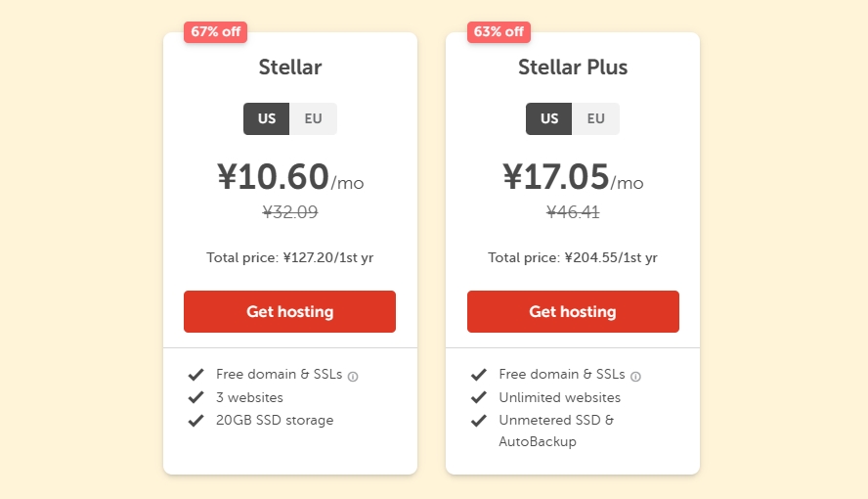Viewport: 868px width, 499px height.
Task: Click the 63% off badge
Action: pos(499,31)
